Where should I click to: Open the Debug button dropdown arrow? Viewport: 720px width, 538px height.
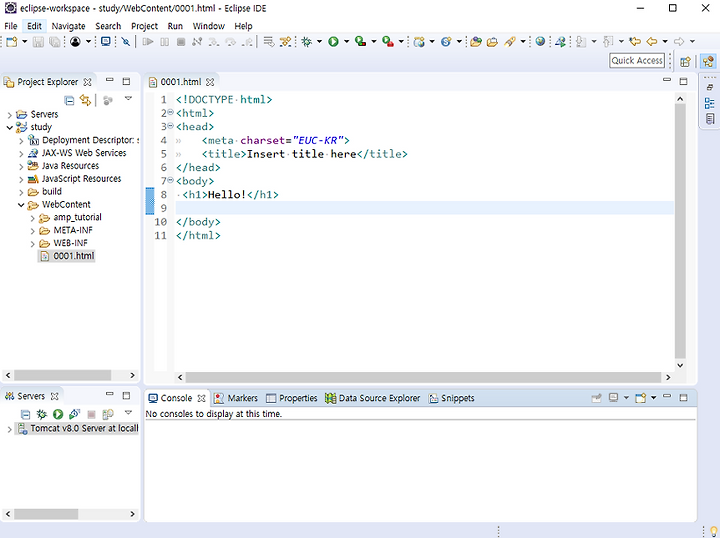(x=319, y=42)
